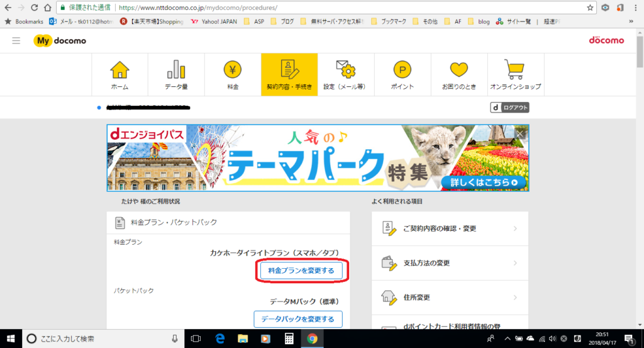Reload the page with refresh icon
Image resolution: width=644 pixels, height=348 pixels.
[35, 8]
